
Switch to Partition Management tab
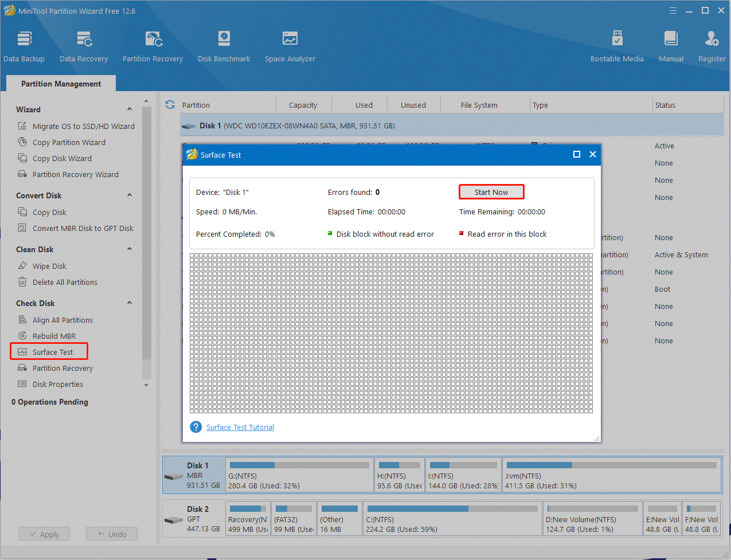tap(61, 84)
